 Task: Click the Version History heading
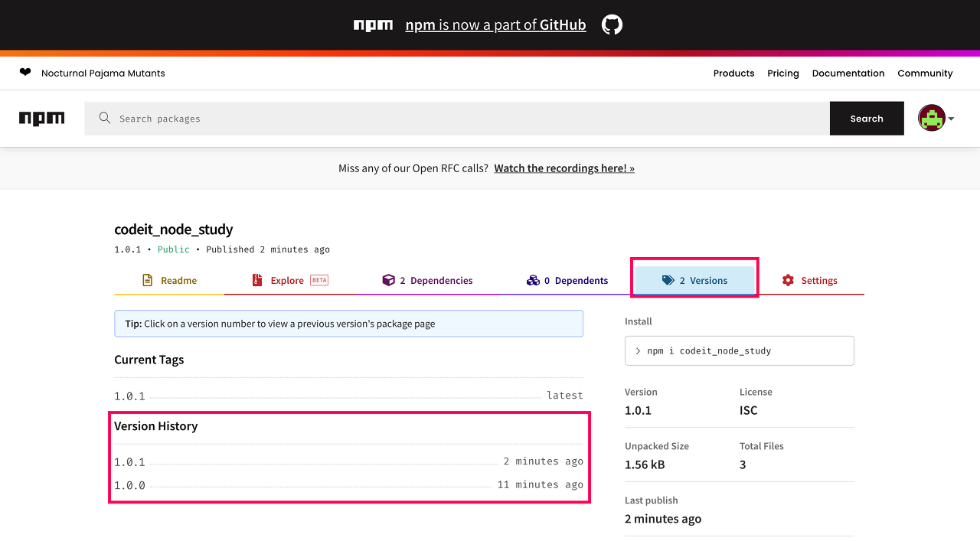156,426
